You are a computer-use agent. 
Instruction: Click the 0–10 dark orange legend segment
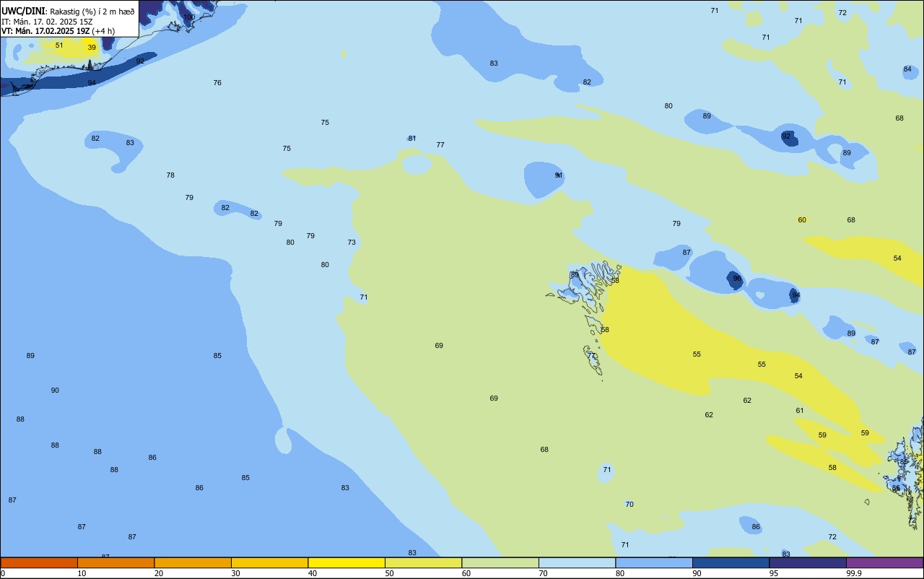39,562
